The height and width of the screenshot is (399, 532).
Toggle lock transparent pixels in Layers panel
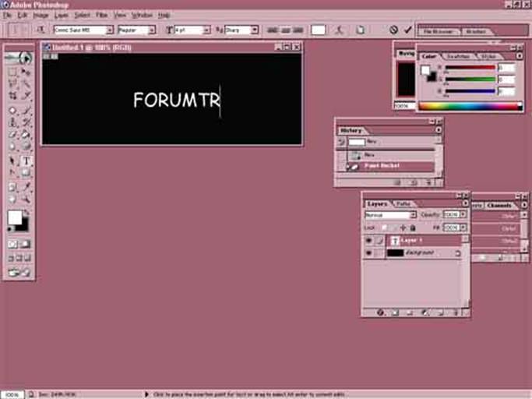pyautogui.click(x=385, y=228)
